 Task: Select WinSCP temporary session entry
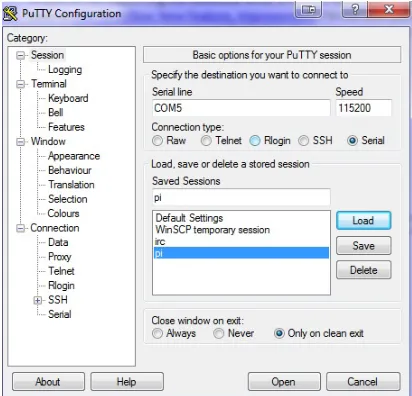point(241,230)
